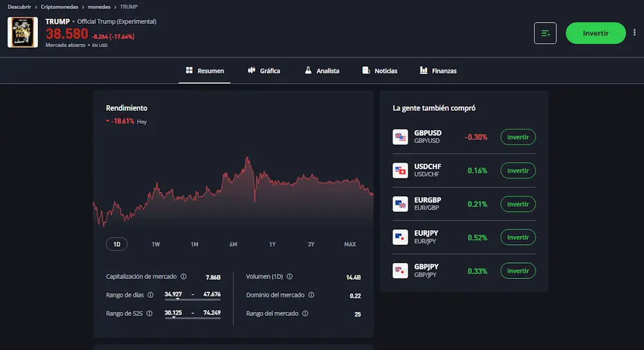Screen dimensions: 644x350
Task: Click the 38.580 price value
Action: (x=67, y=34)
